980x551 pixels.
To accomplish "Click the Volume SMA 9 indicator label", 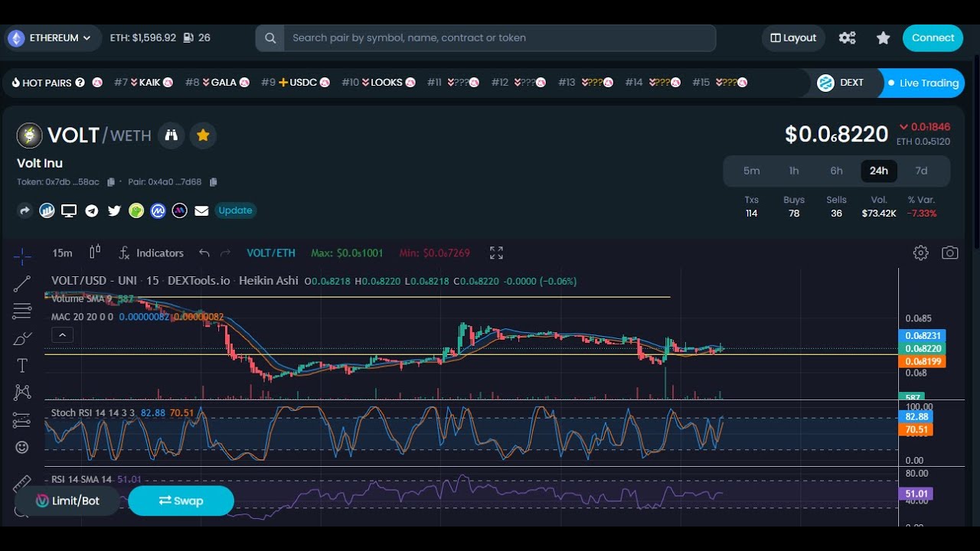I will pyautogui.click(x=82, y=298).
